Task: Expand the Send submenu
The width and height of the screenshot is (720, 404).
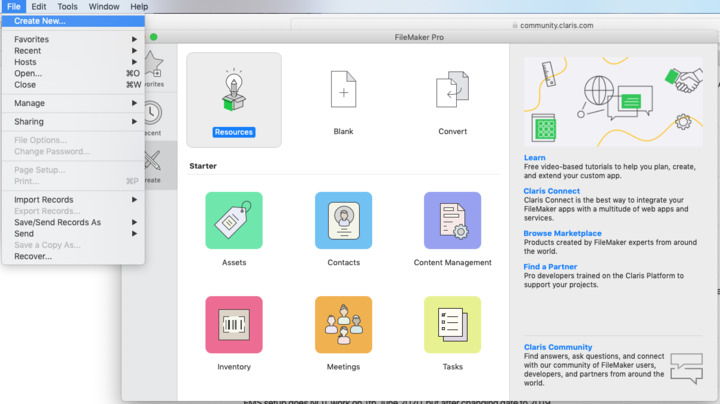Action: click(x=73, y=234)
